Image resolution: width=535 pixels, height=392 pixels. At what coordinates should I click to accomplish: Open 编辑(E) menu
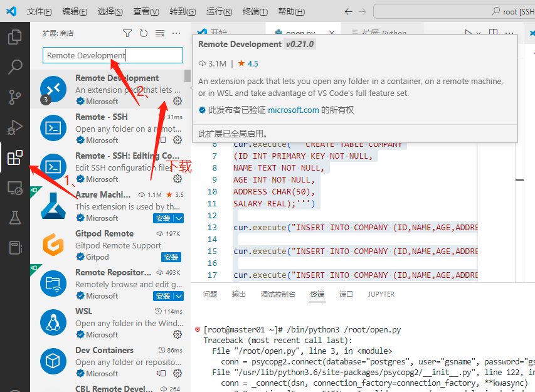pyautogui.click(x=75, y=11)
